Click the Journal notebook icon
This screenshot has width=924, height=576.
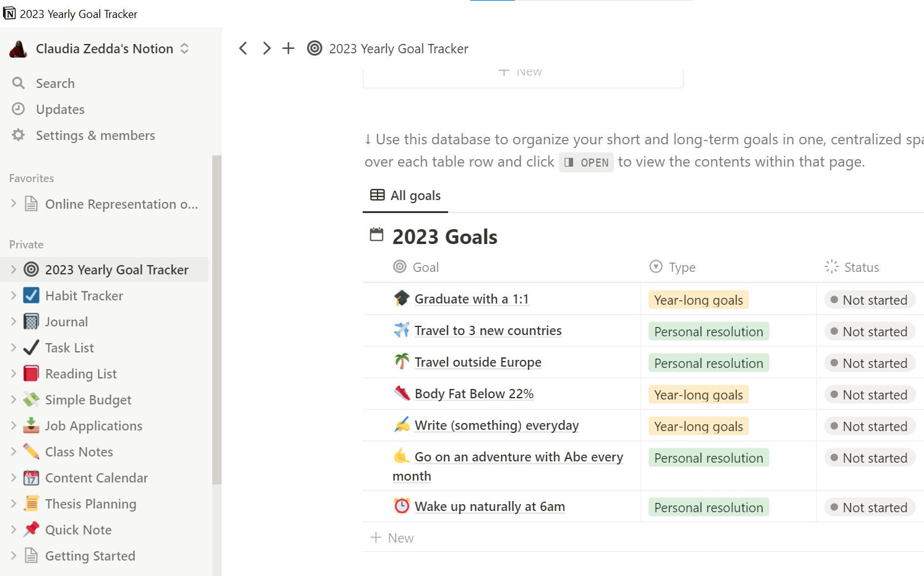(31, 321)
